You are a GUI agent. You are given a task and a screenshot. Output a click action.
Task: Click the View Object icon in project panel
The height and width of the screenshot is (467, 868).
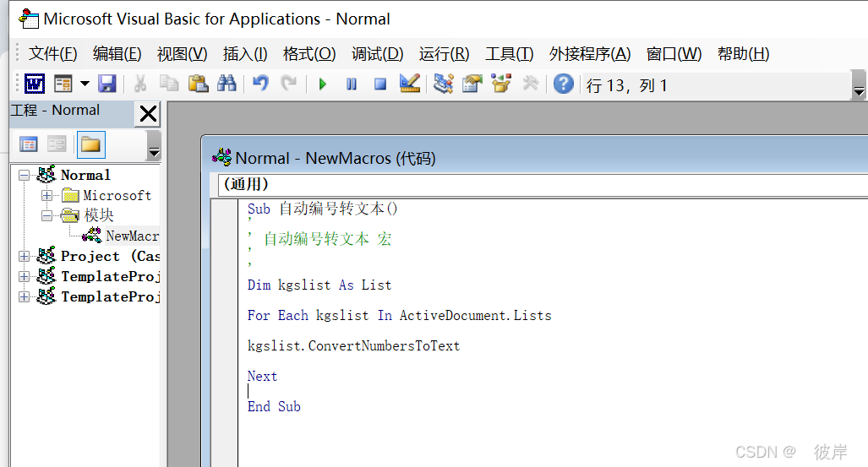(x=57, y=144)
